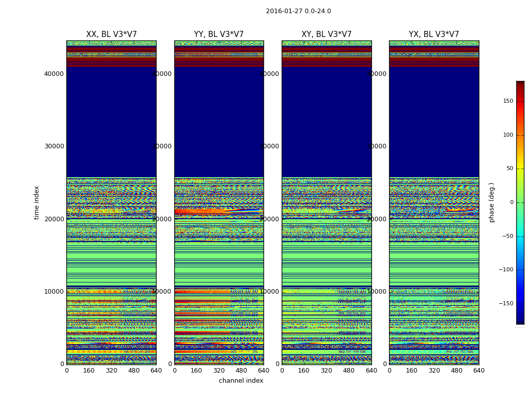Click the 40000 y-tick label of XX plot
This screenshot has height=405, width=532.
(x=54, y=73)
